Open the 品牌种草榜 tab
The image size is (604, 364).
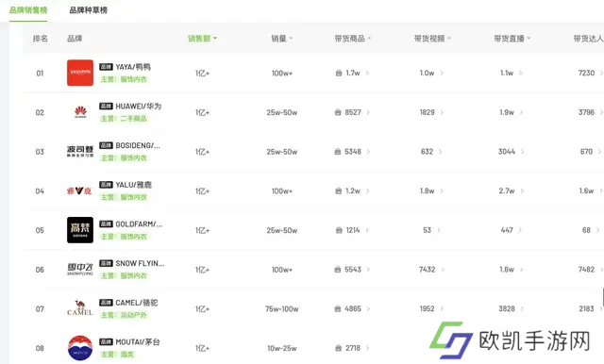(88, 10)
